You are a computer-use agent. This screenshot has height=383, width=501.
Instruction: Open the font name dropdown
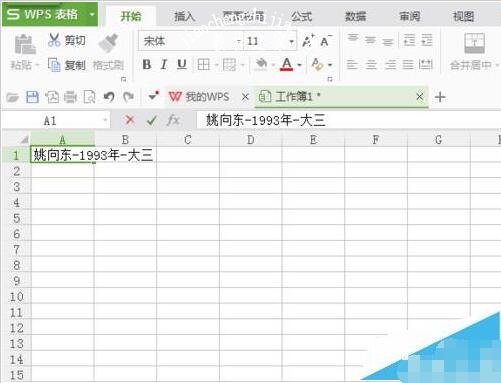[x=239, y=41]
